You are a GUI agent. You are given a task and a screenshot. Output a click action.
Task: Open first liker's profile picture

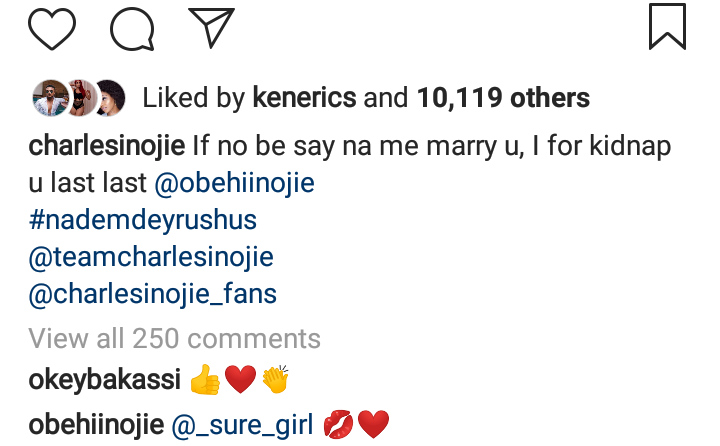click(46, 98)
